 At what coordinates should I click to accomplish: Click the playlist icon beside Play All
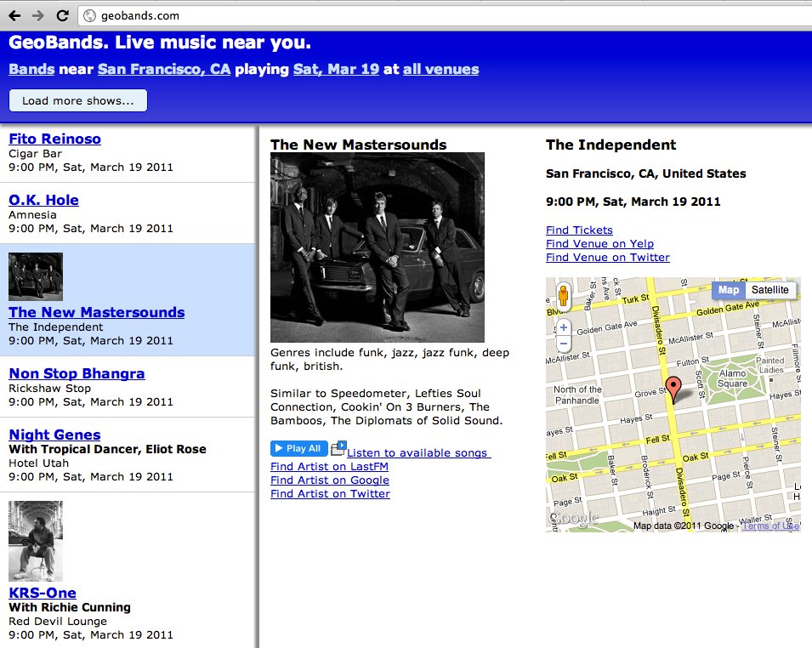click(338, 448)
